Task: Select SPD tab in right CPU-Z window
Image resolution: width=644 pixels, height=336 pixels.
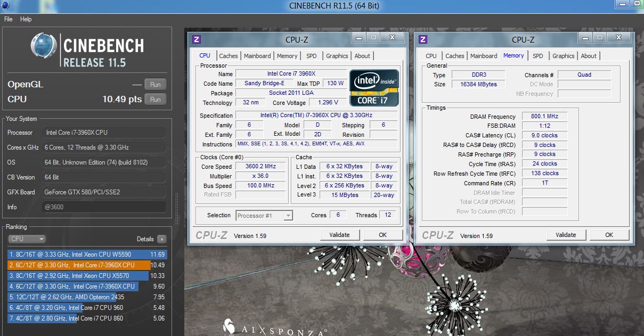Action: (538, 56)
